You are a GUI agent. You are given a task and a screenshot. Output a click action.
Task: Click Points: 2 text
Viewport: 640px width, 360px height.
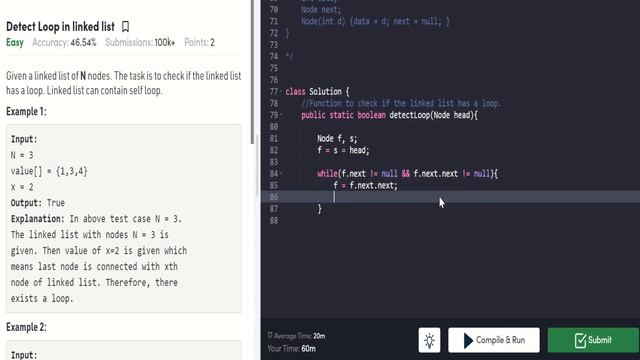point(199,42)
